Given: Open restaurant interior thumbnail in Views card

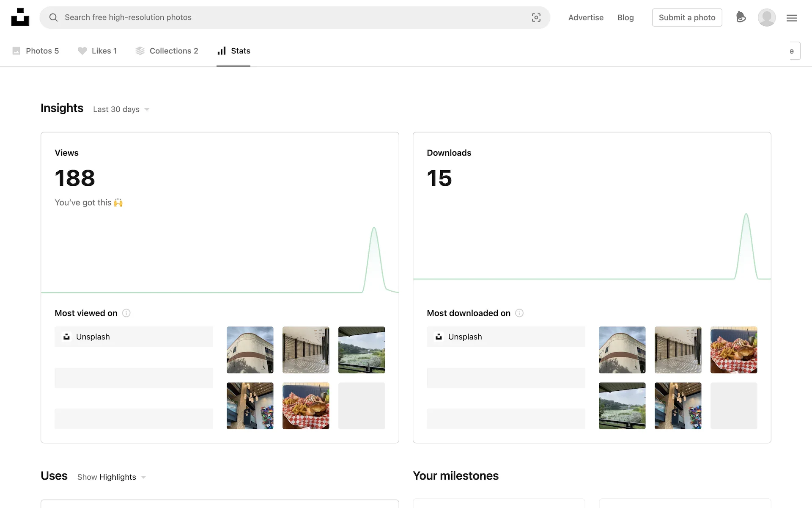Looking at the screenshot, I should [x=250, y=406].
